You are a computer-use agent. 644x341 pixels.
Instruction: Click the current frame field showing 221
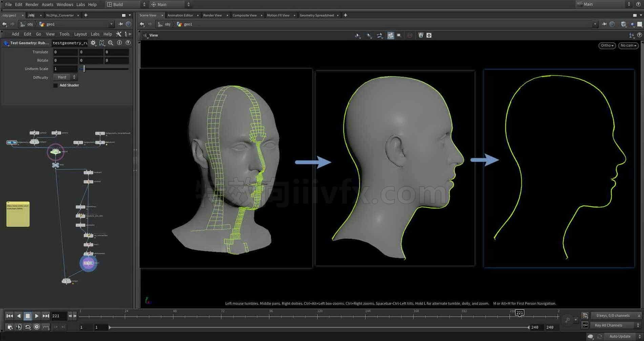click(59, 316)
